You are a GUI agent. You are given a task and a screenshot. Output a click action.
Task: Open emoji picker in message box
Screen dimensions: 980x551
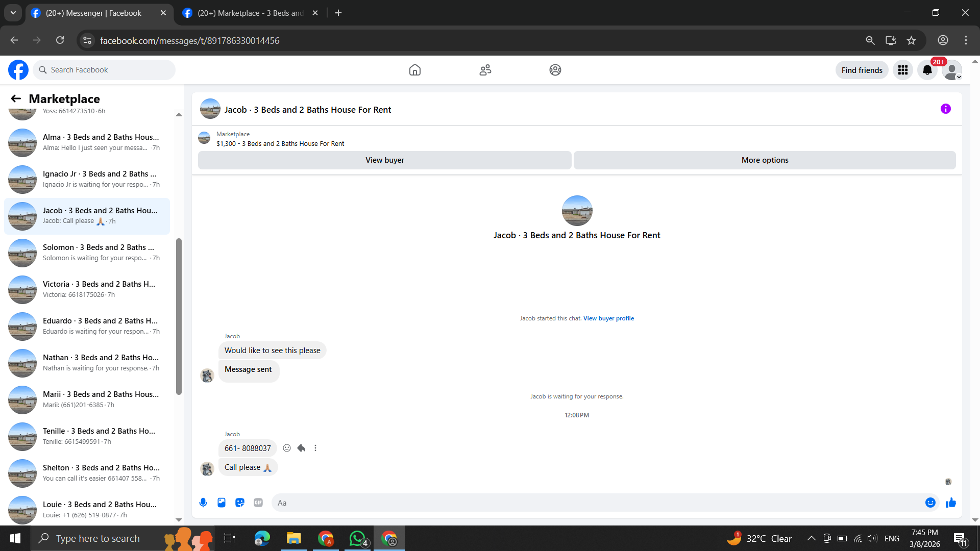[930, 503]
